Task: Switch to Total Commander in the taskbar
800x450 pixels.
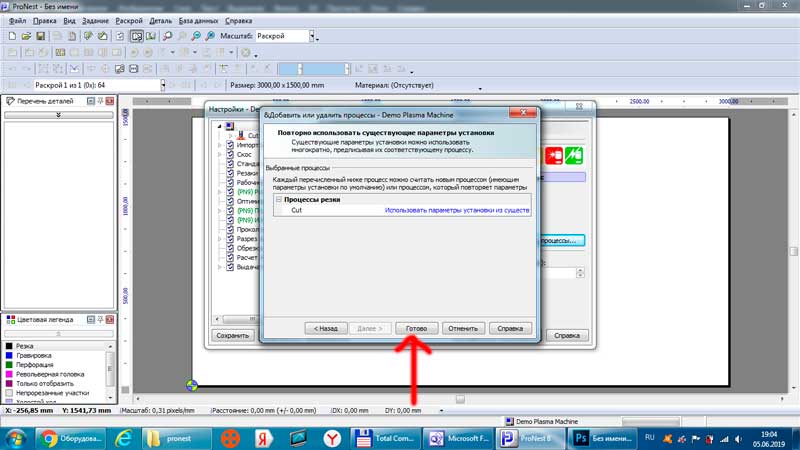Action: [x=384, y=438]
